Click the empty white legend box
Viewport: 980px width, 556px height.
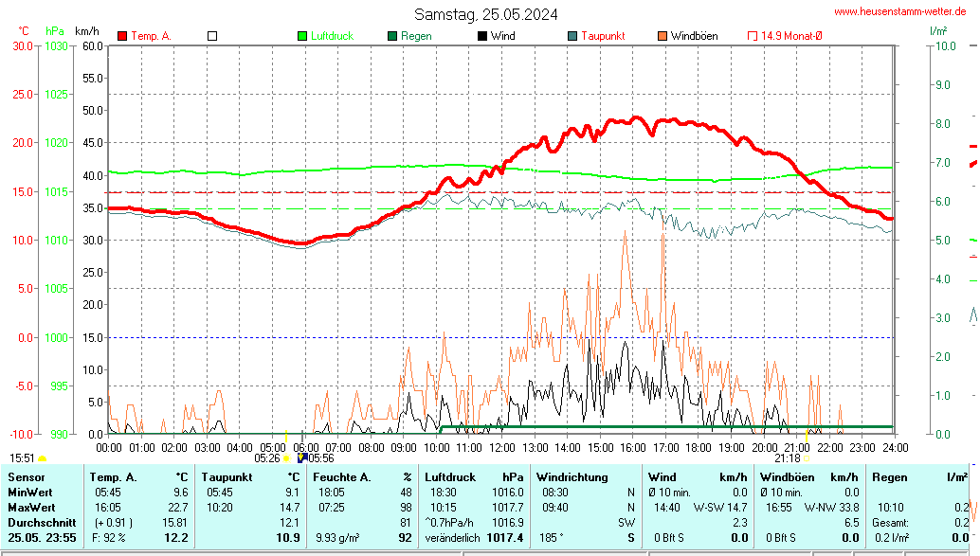point(212,36)
